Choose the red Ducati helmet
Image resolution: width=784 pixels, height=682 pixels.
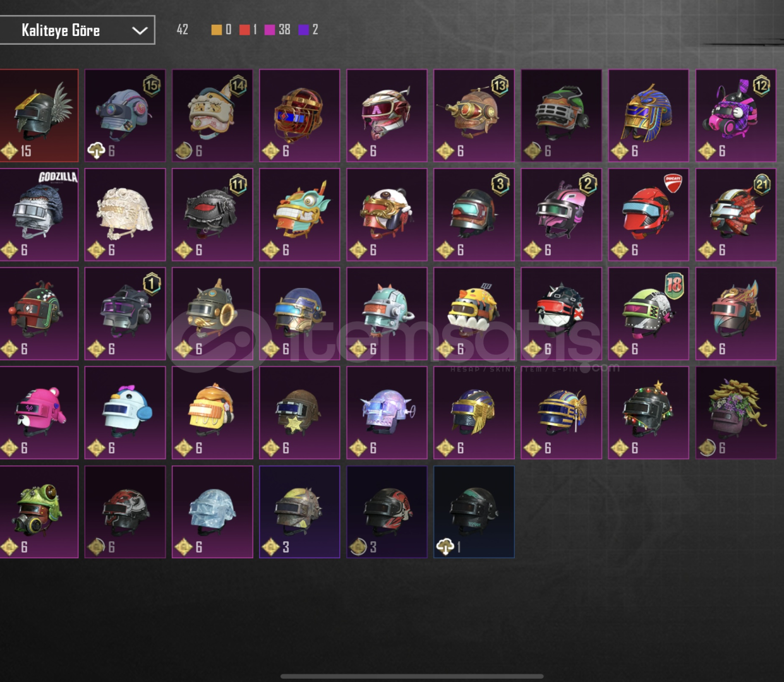point(648,215)
